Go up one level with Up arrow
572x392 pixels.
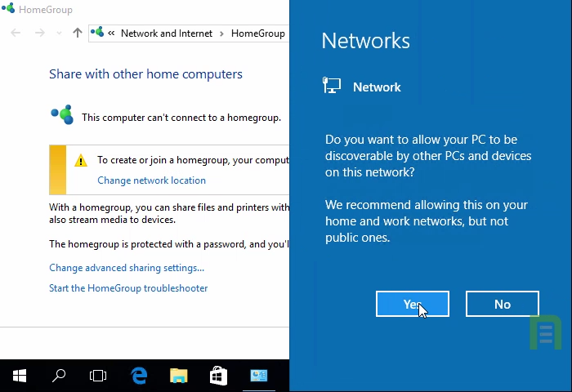tap(78, 33)
